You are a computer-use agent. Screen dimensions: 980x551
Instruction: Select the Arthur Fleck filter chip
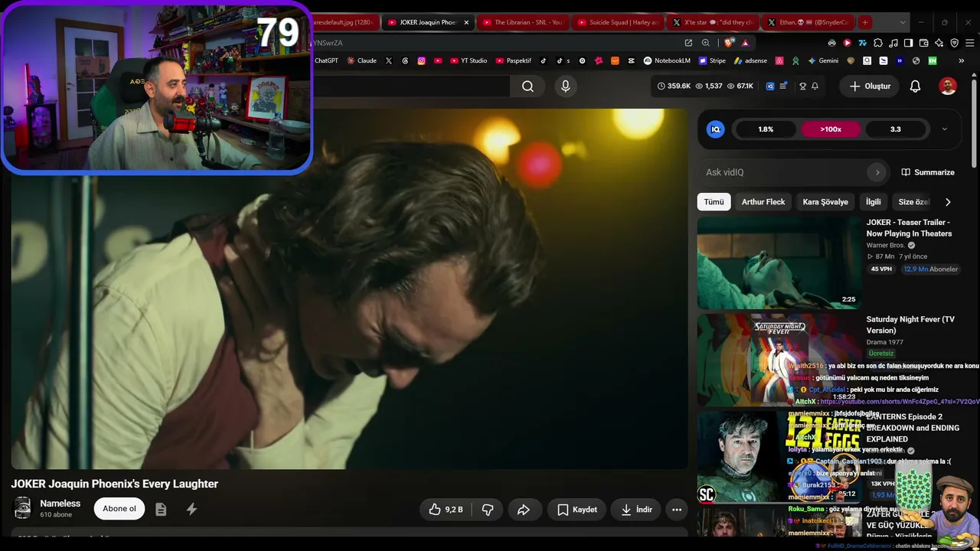click(x=763, y=202)
